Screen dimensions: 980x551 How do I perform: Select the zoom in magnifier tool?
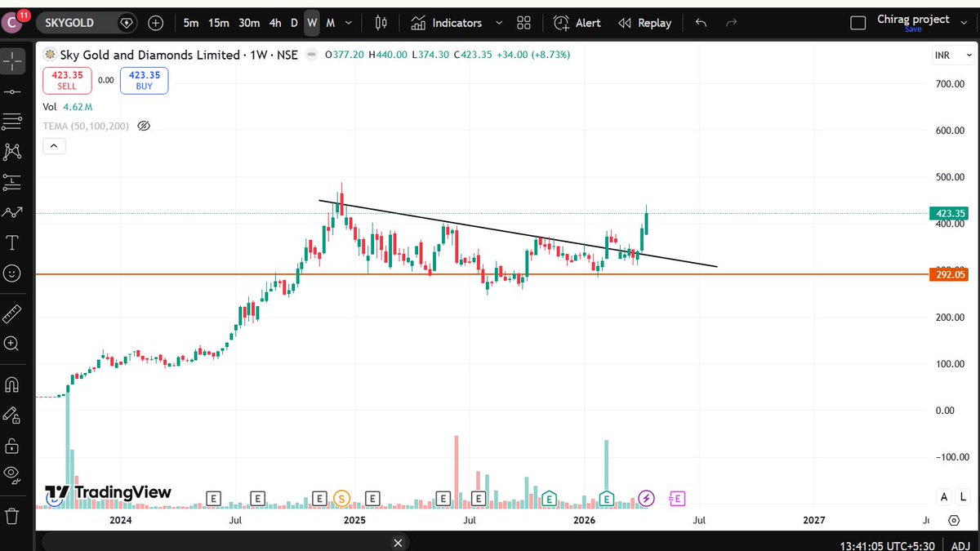12,344
